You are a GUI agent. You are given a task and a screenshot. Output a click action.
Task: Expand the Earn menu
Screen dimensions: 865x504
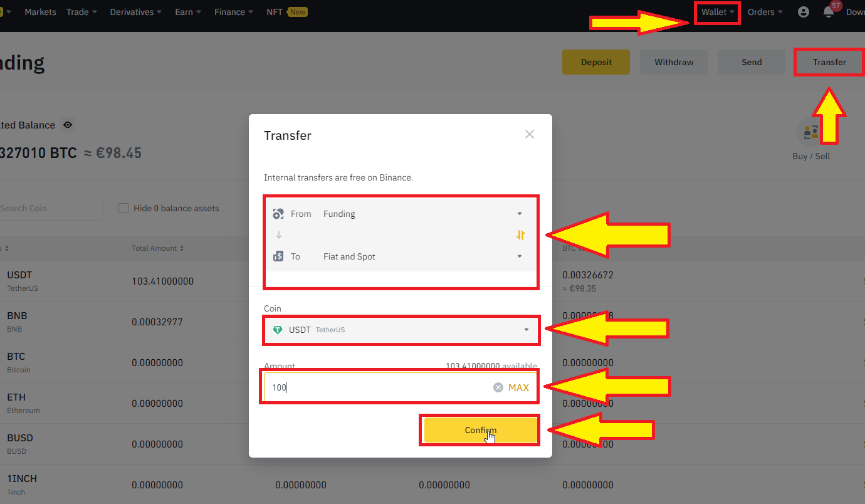(x=188, y=12)
